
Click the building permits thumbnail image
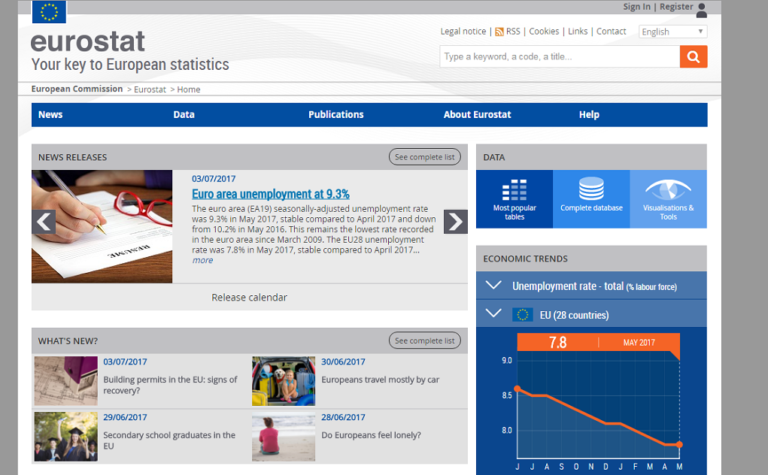coord(66,381)
